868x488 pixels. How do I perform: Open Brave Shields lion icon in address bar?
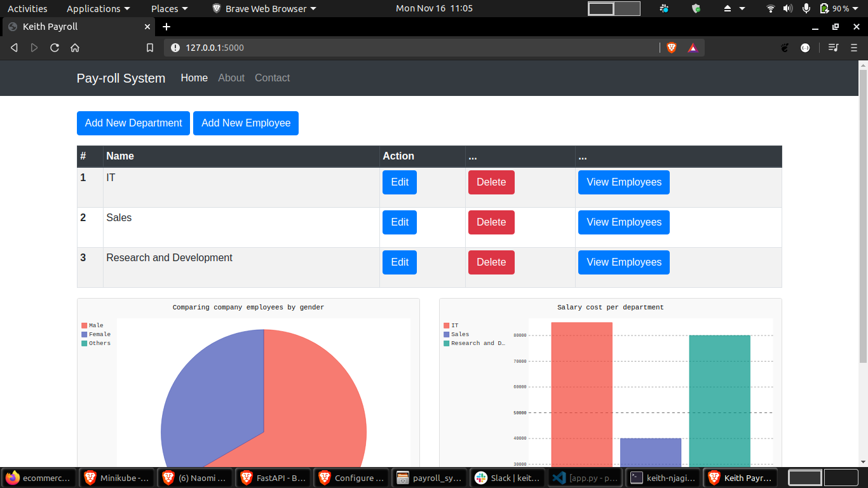[672, 48]
